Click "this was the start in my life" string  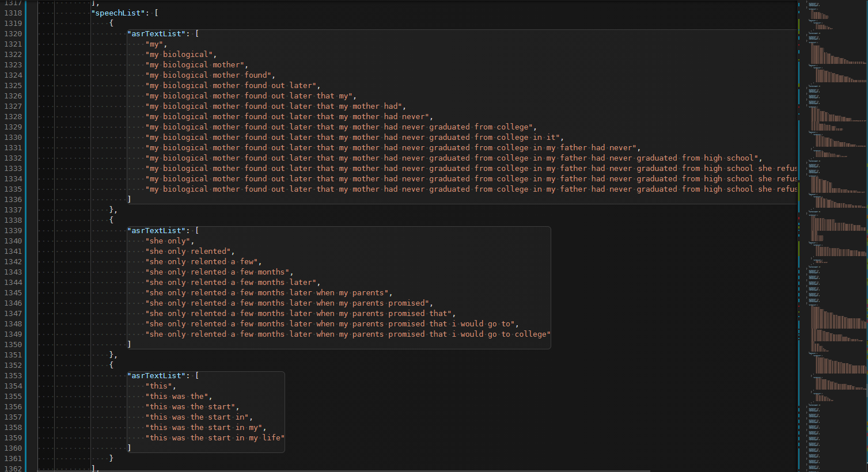tap(214, 437)
